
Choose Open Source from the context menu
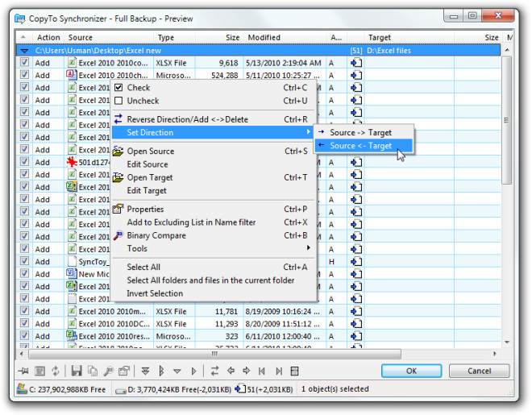213,151
